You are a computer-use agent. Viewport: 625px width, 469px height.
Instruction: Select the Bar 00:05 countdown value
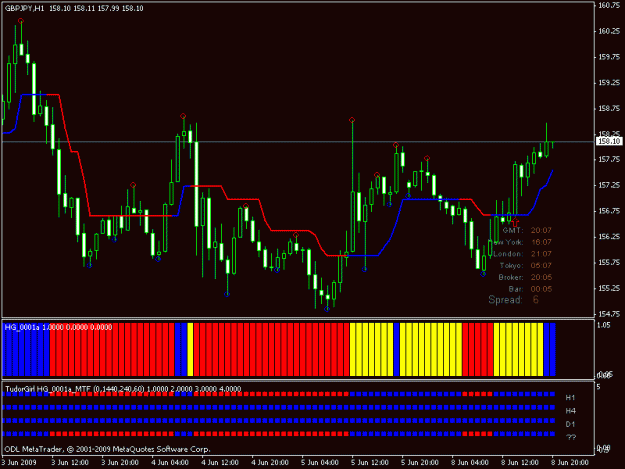pos(541,289)
